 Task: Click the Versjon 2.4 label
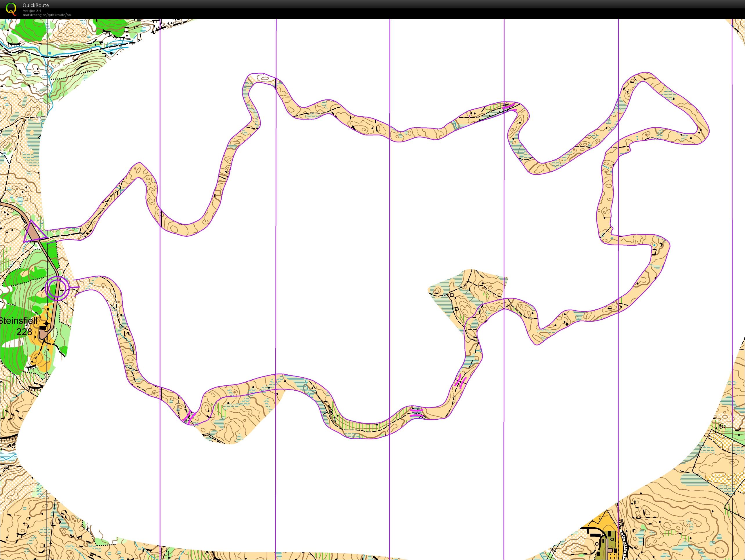tap(32, 11)
